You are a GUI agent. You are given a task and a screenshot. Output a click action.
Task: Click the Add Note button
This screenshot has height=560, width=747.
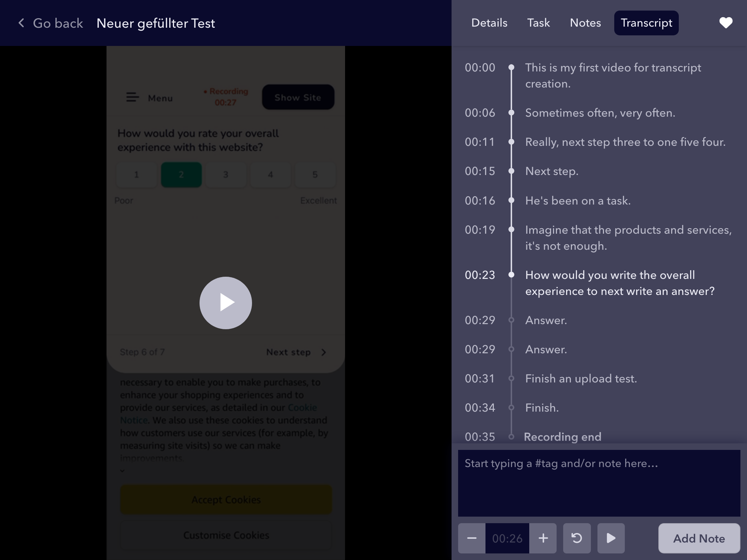click(699, 538)
